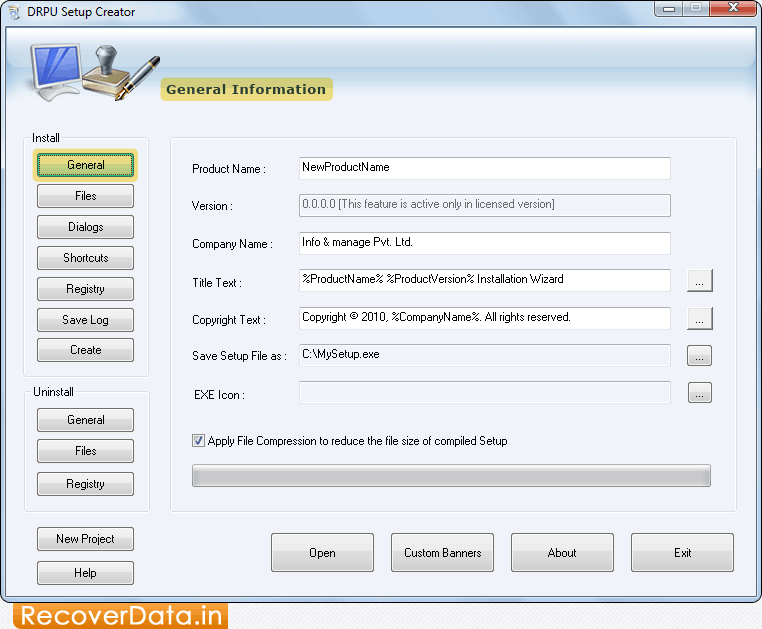Open the Save Log section
The image size is (762, 629).
(x=86, y=320)
